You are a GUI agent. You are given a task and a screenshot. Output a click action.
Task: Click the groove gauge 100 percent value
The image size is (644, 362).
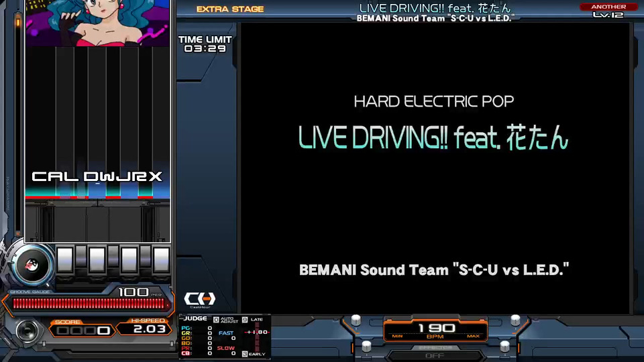(x=133, y=292)
